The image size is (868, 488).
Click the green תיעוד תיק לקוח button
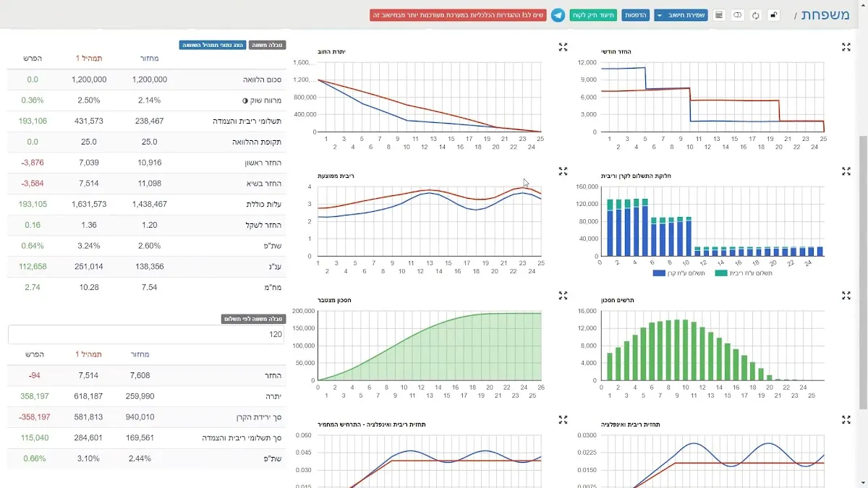593,15
